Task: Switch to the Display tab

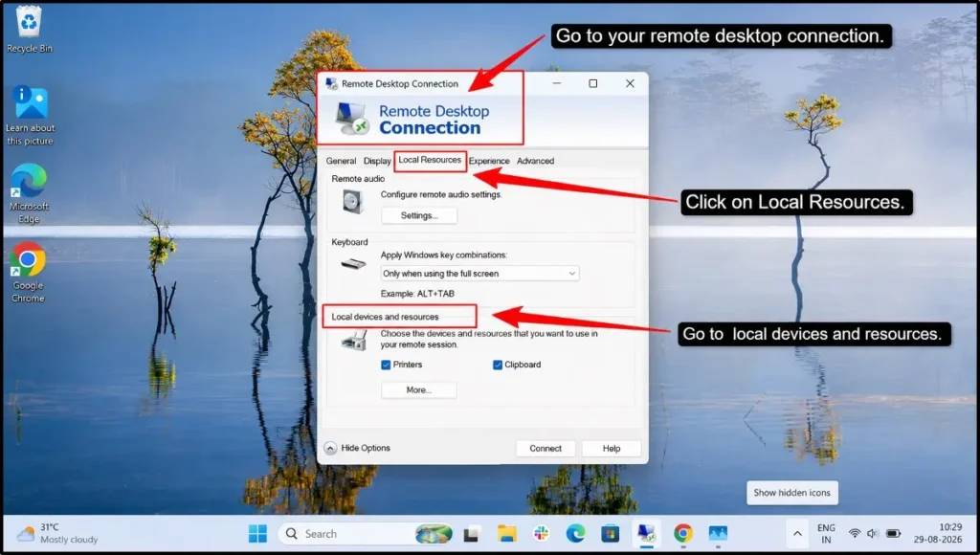Action: (x=377, y=161)
